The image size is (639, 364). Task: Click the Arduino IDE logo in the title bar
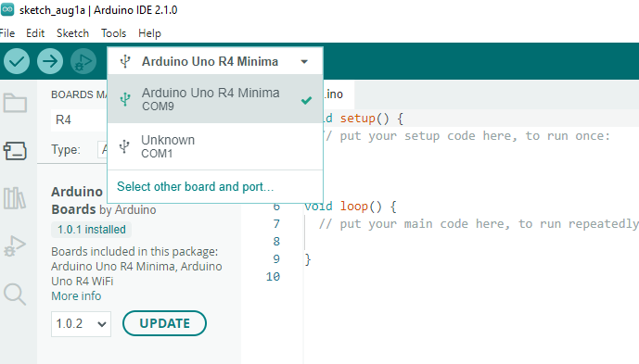pyautogui.click(x=7, y=10)
